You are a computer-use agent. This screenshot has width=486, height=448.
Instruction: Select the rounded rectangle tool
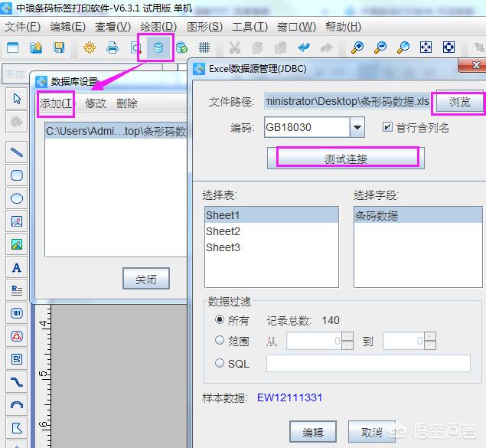click(17, 175)
